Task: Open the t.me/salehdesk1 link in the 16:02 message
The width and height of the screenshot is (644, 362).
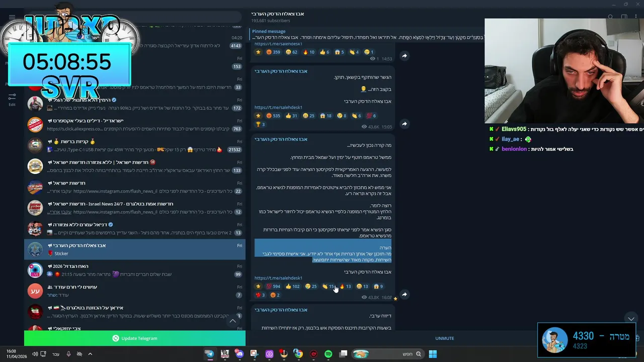Action: tap(278, 278)
